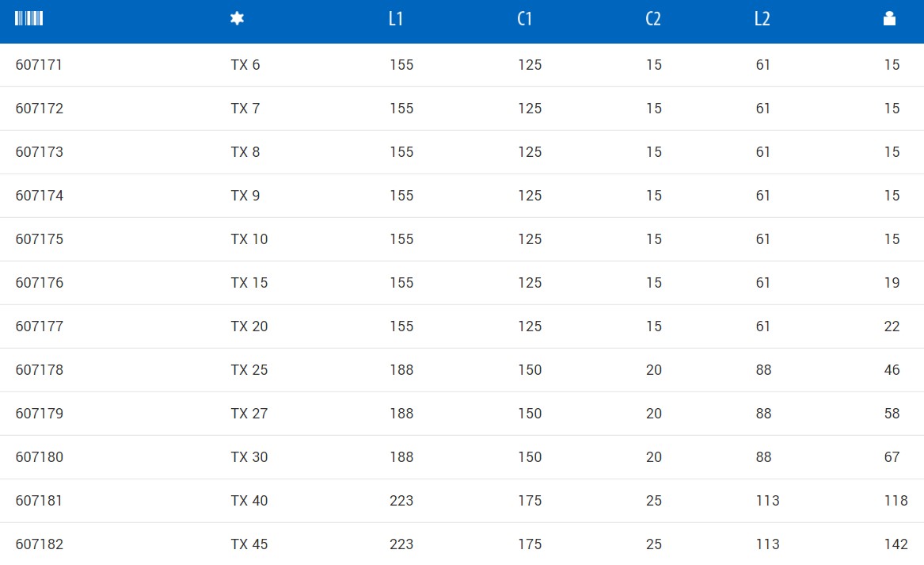The width and height of the screenshot is (924, 565).
Task: Select the TX 6 size cell
Action: tap(245, 65)
